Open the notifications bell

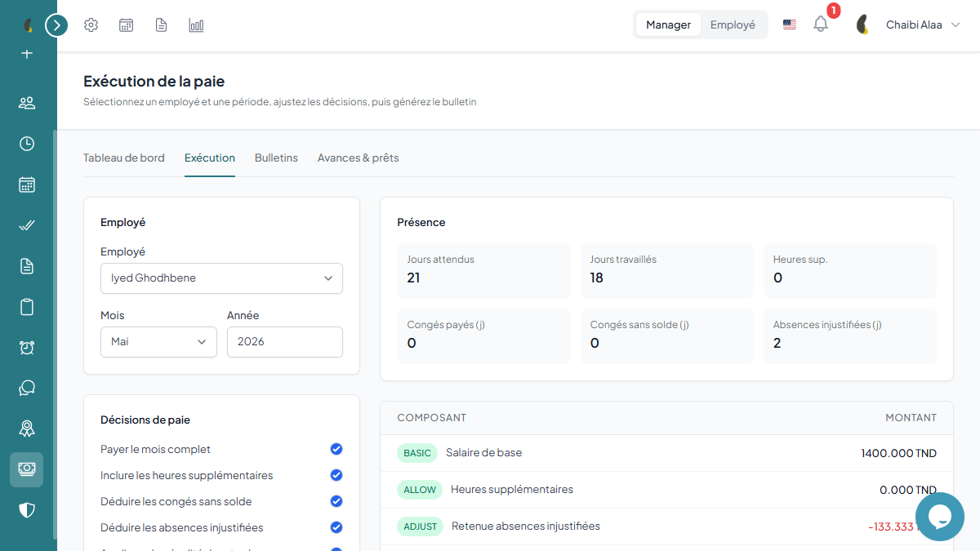(x=821, y=24)
